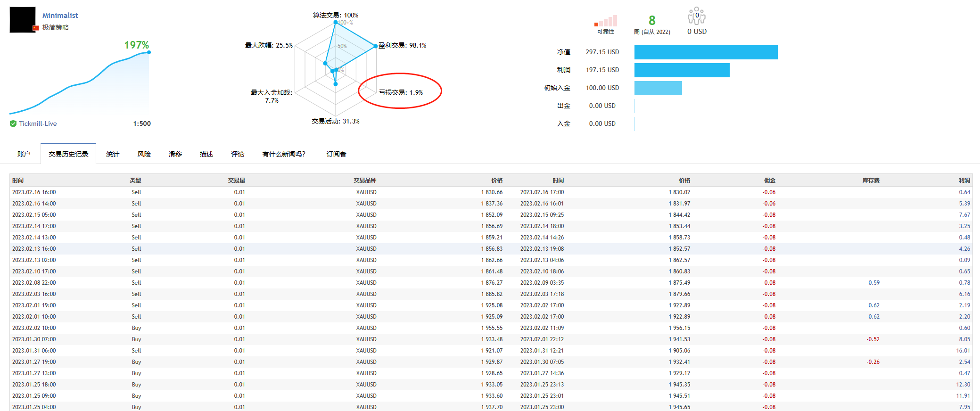Image resolution: width=980 pixels, height=411 pixels.
Task: Click the 297.15 USD equity value
Action: click(602, 52)
